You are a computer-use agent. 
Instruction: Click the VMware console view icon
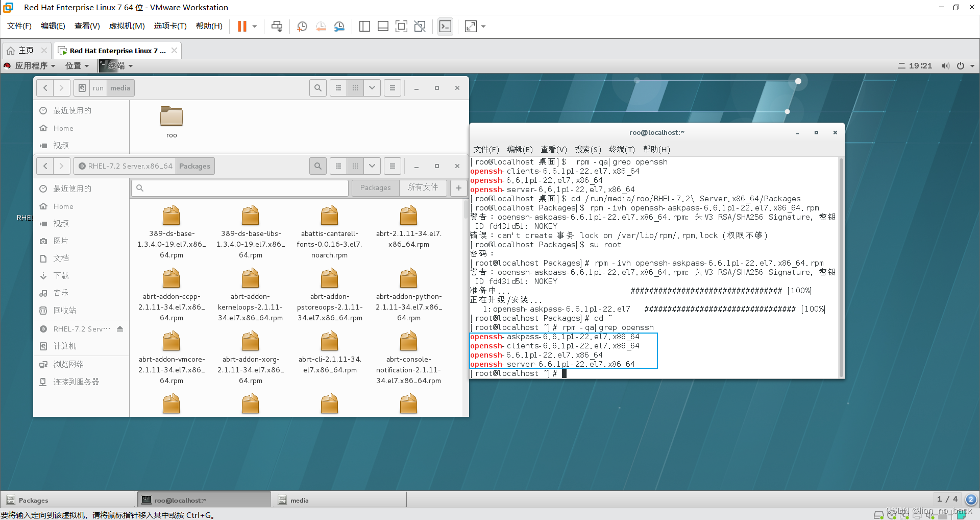tap(445, 26)
